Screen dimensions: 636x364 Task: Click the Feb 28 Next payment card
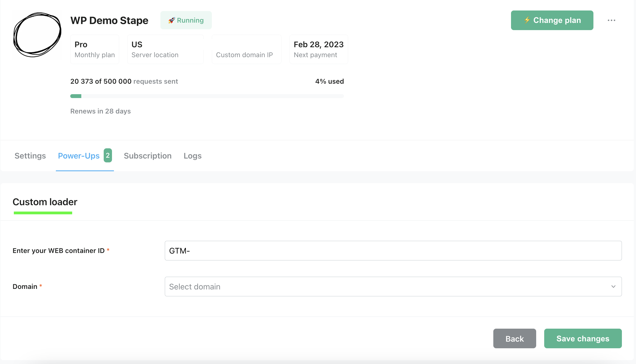click(318, 49)
